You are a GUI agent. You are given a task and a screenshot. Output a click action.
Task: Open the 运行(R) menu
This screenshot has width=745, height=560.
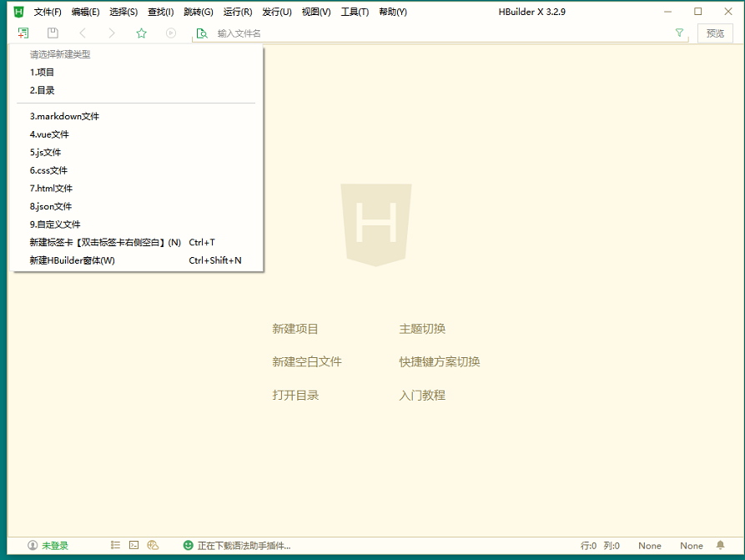click(x=238, y=12)
